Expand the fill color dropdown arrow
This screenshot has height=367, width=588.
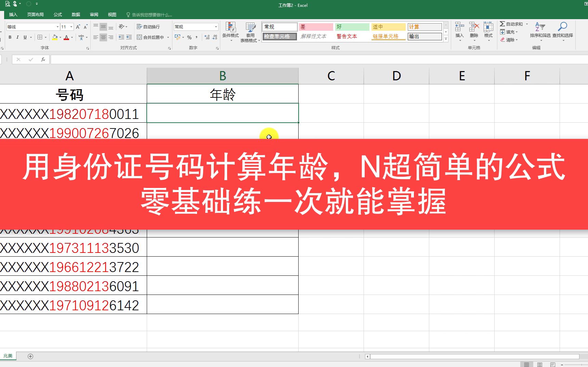(60, 37)
